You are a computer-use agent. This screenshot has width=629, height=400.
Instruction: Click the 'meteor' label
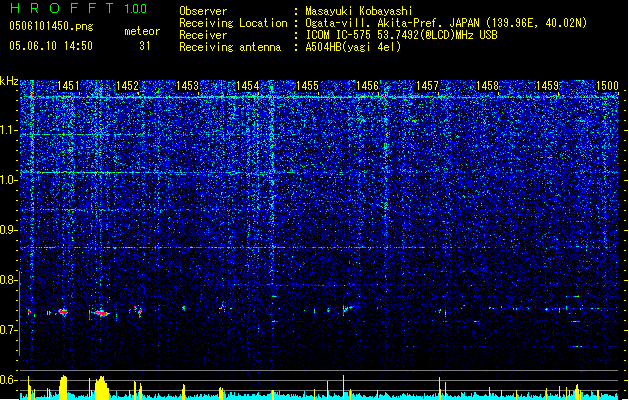142,31
